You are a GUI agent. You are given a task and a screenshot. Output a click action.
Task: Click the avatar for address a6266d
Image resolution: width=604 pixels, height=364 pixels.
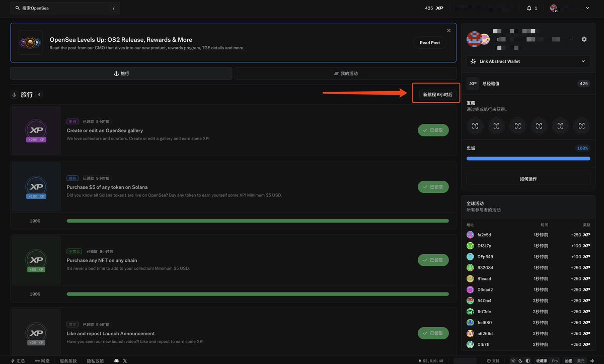click(x=470, y=333)
